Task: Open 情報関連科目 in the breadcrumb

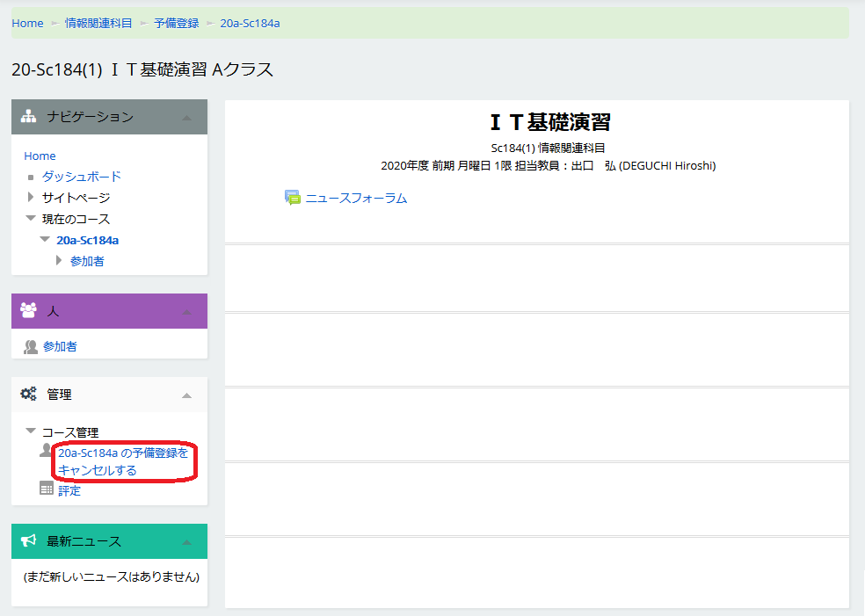Action: (x=98, y=23)
